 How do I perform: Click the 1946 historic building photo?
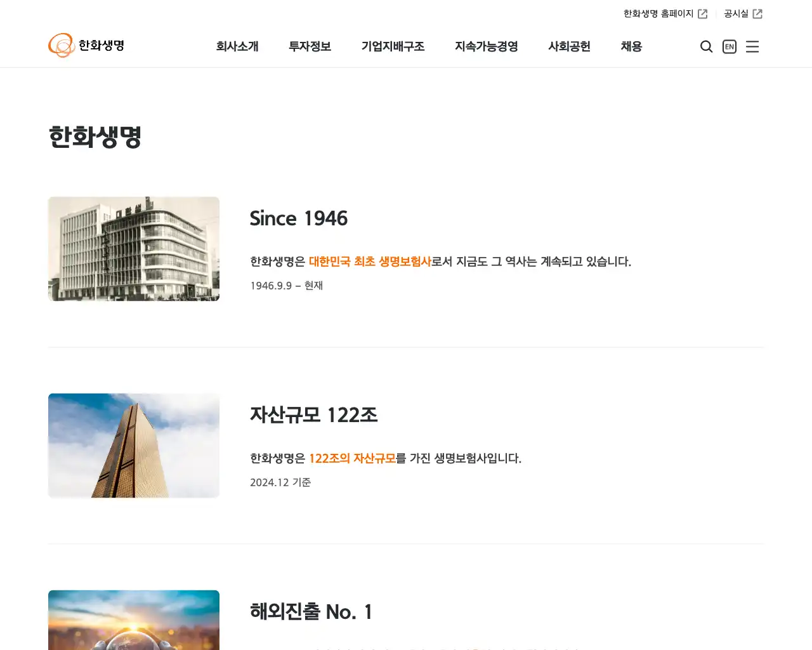133,248
